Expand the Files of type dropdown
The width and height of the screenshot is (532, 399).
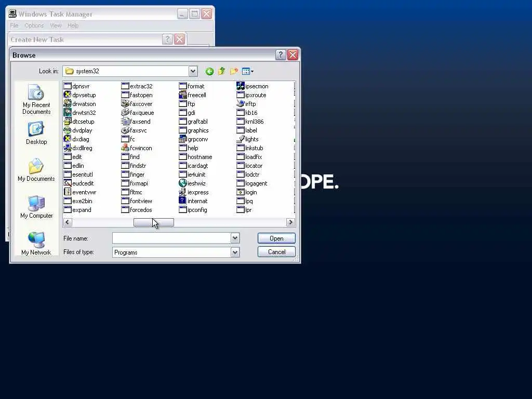pos(235,252)
